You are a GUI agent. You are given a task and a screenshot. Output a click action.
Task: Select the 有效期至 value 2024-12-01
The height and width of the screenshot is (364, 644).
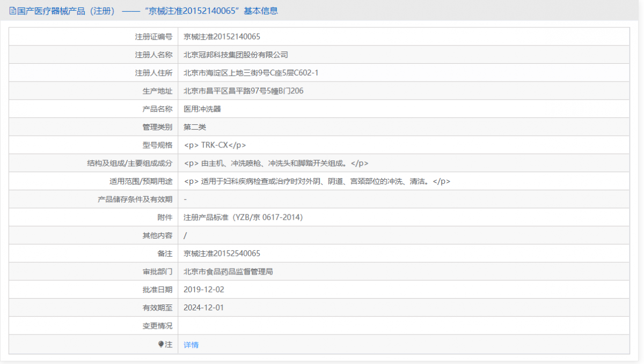pyautogui.click(x=205, y=307)
